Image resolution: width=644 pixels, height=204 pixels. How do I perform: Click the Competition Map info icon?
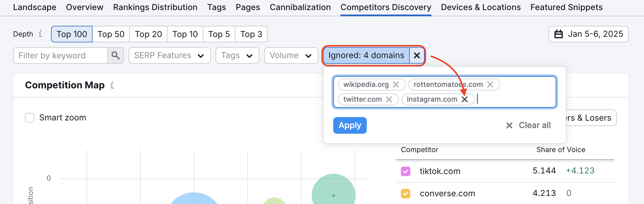(112, 85)
